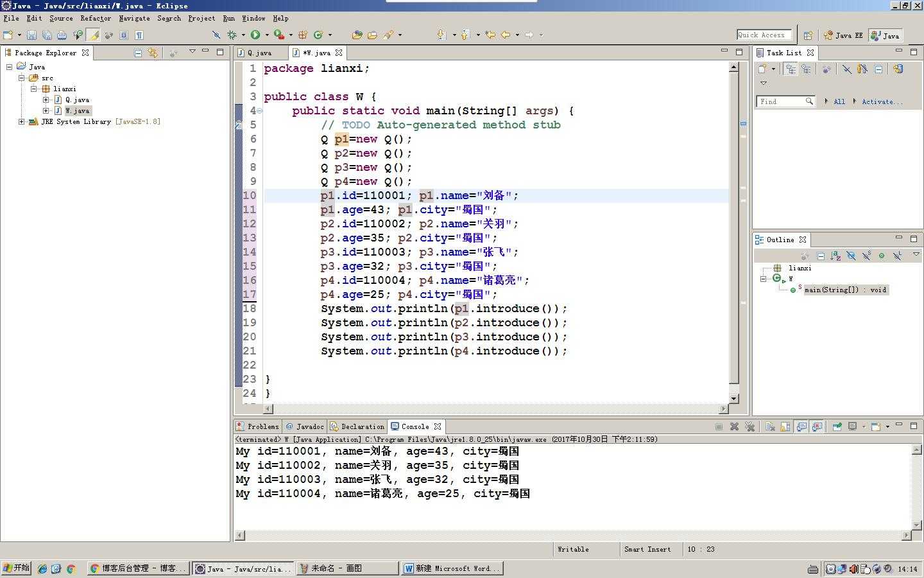Switch to the Q.java editor tab
The height and width of the screenshot is (578, 924).
click(259, 53)
